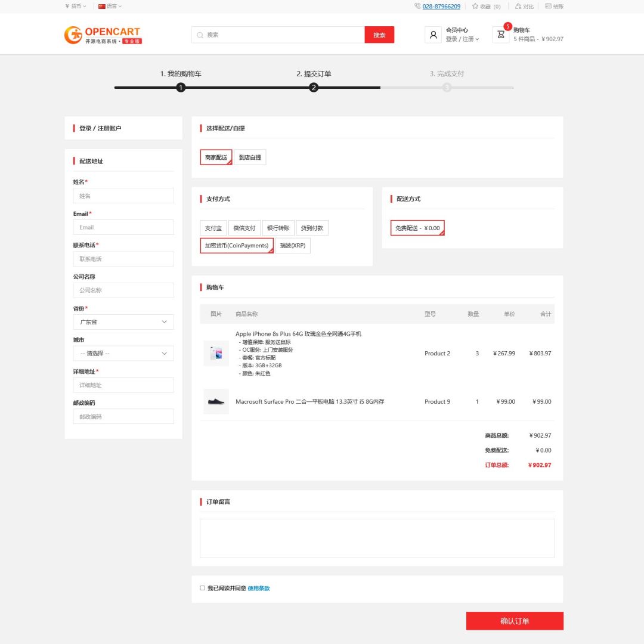Focus the 公司名称 company input
Image resolution: width=644 pixels, height=644 pixels.
pos(123,290)
